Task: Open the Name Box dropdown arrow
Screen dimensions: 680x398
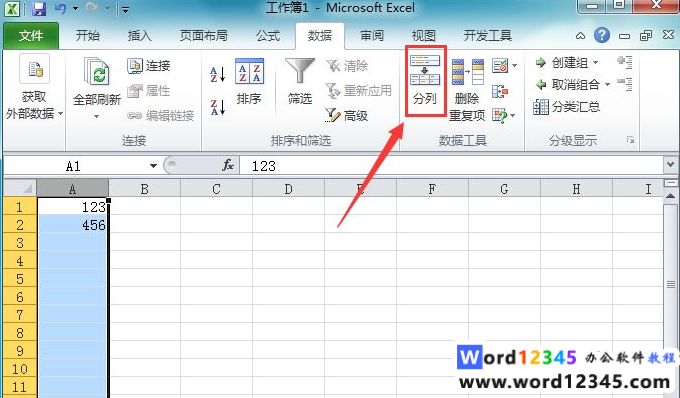Action: click(x=153, y=166)
